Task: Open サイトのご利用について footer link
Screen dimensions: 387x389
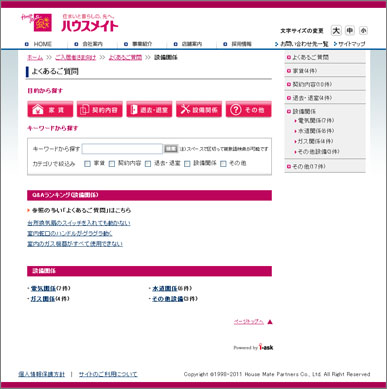Action: click(108, 374)
